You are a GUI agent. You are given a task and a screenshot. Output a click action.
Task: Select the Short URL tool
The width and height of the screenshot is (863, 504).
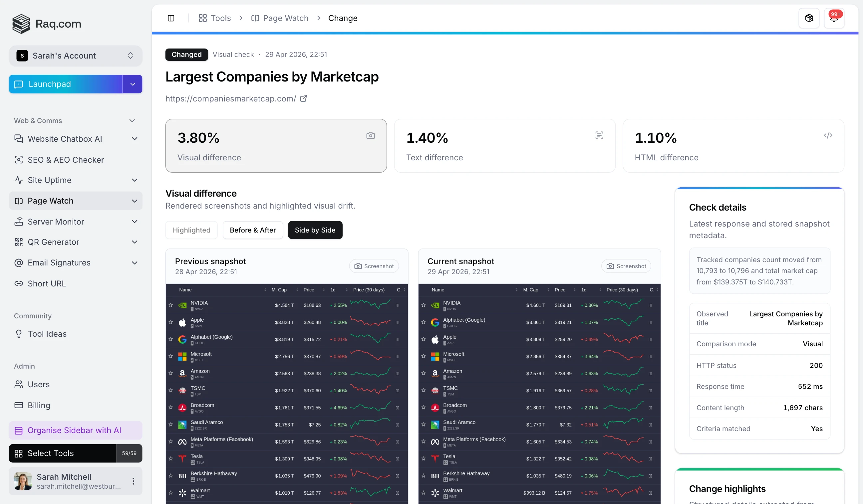coord(47,283)
